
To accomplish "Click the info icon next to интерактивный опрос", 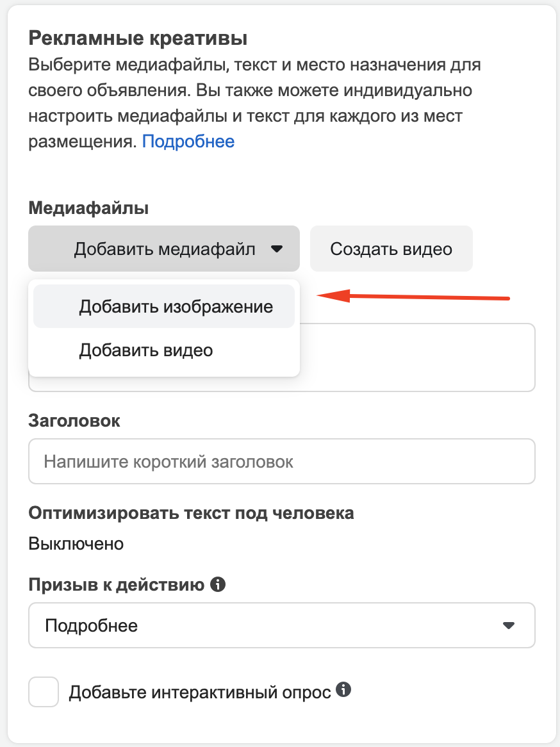I will coord(343,689).
